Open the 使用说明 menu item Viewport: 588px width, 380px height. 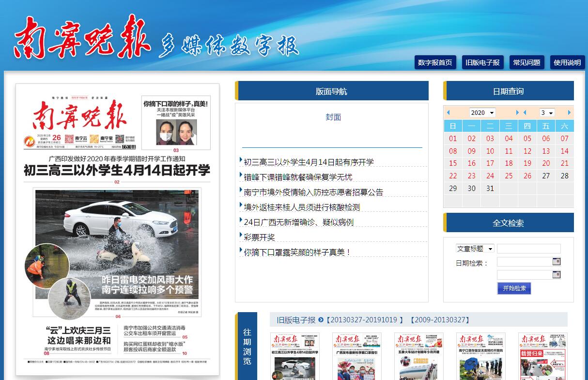(567, 63)
